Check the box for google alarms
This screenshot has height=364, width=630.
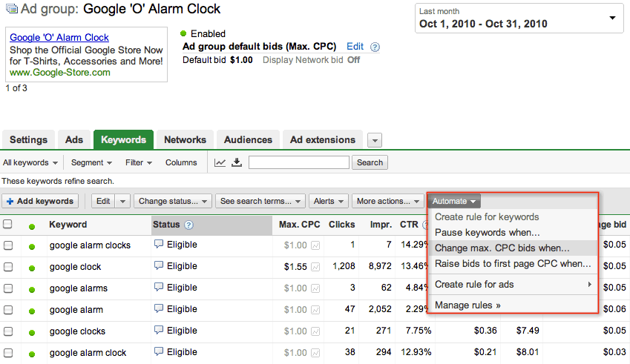pyautogui.click(x=8, y=288)
